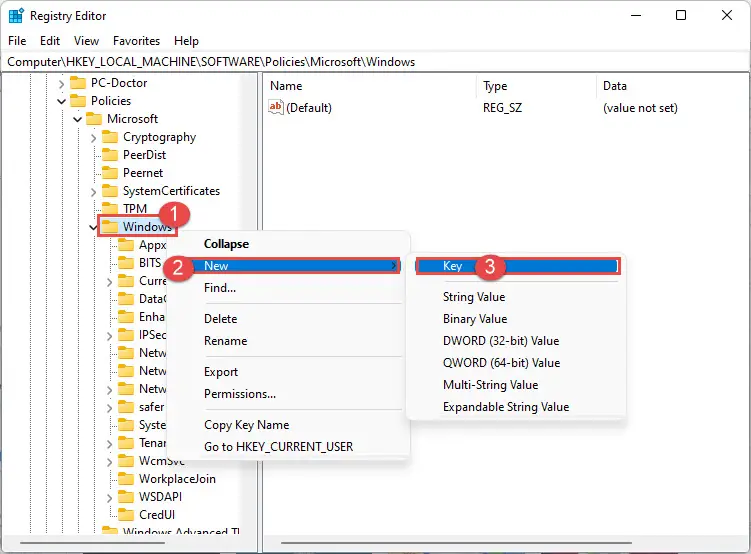Select the CredUI key label
The height and width of the screenshot is (554, 751).
point(157,515)
